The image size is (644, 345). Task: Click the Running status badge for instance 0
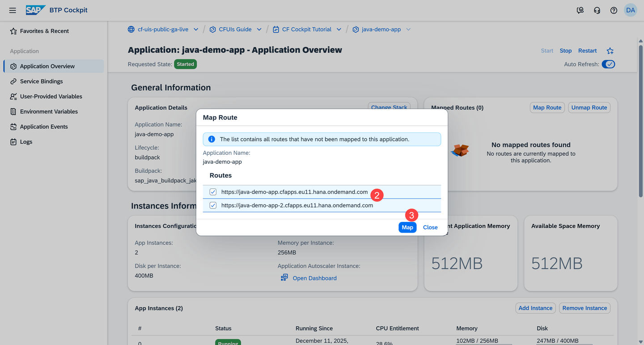(228, 343)
